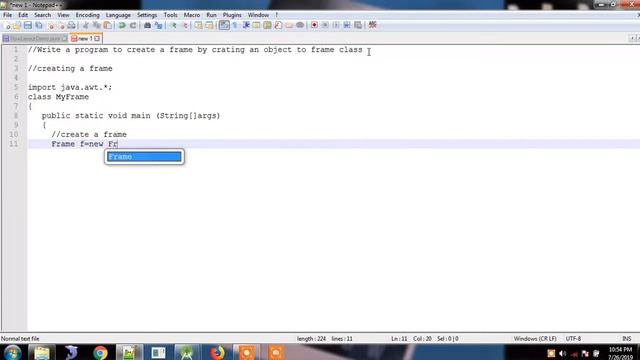Screen dimensions: 640x360
Task: Click the spell check toolbar icon at far right
Action: coord(372,25)
